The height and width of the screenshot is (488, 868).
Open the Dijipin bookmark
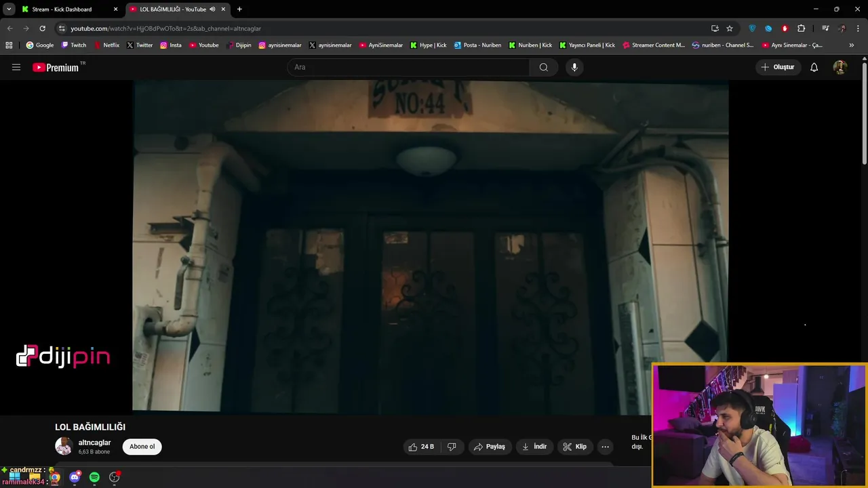tap(239, 45)
